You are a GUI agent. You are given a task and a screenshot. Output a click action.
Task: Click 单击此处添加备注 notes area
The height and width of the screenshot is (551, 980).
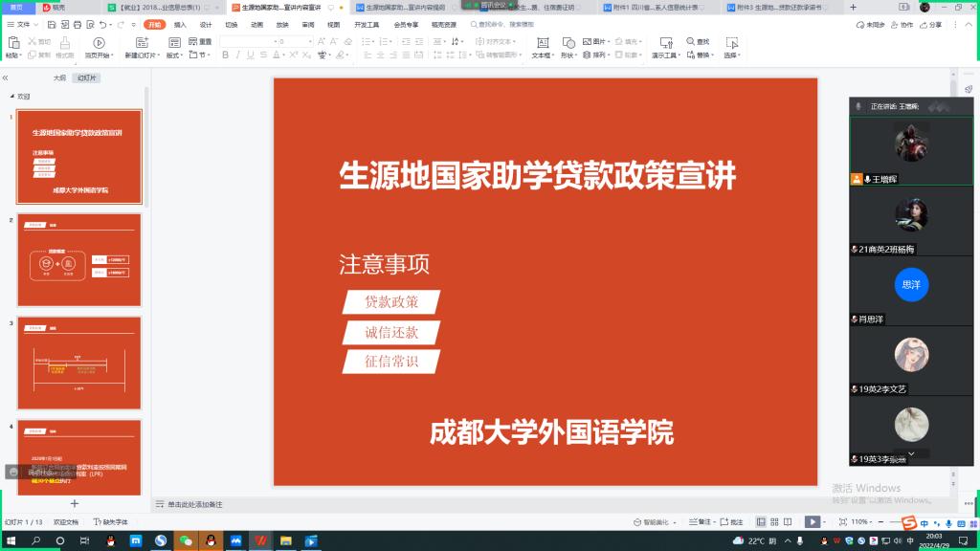195,504
